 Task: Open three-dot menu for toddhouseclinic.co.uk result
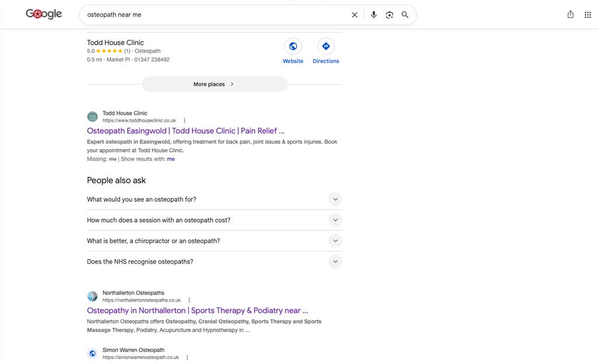coord(185,121)
